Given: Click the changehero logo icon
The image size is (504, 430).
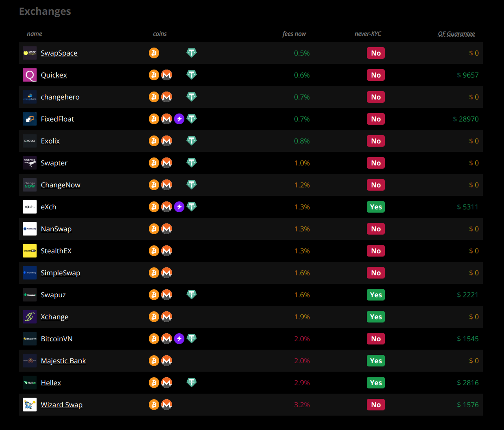Looking at the screenshot, I should (30, 97).
